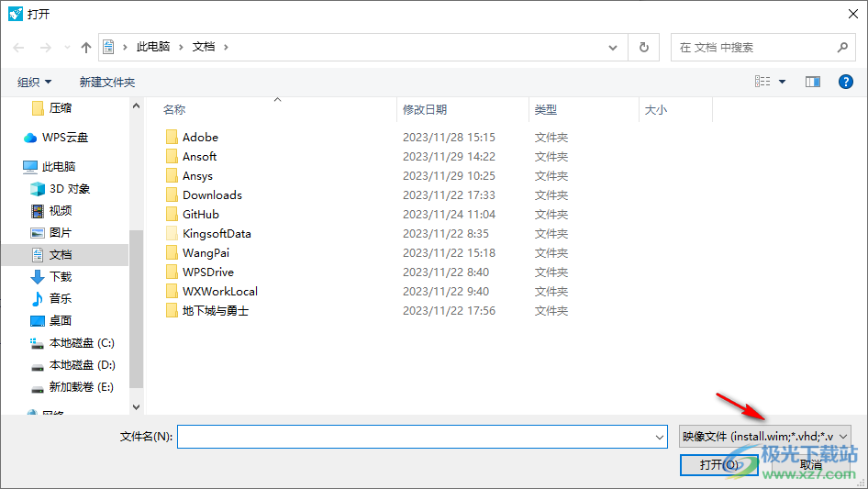The image size is (868, 489).
Task: Select the Adobe folder icon
Action: point(172,137)
